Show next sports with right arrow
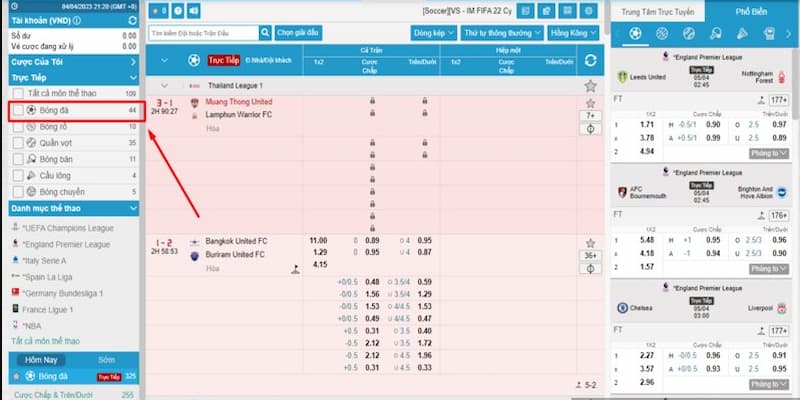The width and height of the screenshot is (800, 400). point(788,34)
